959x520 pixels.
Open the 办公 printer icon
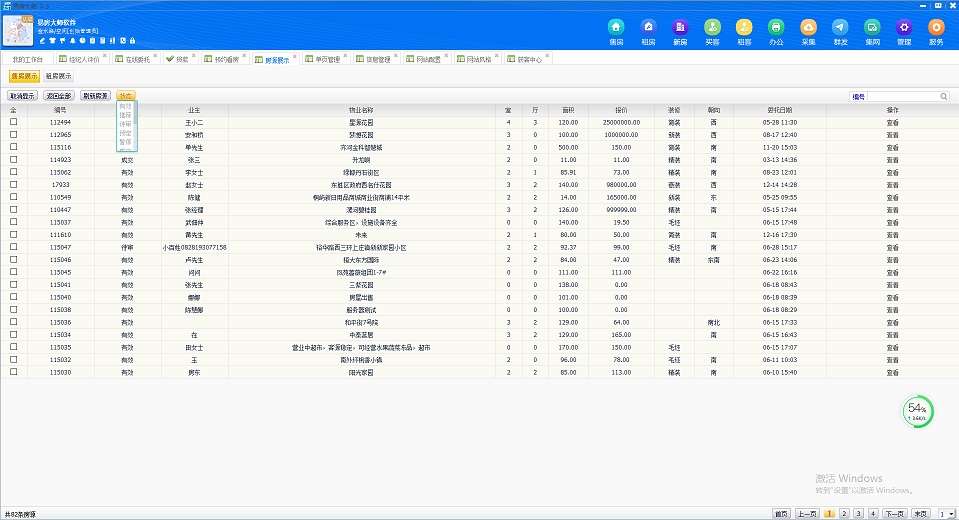[776, 28]
